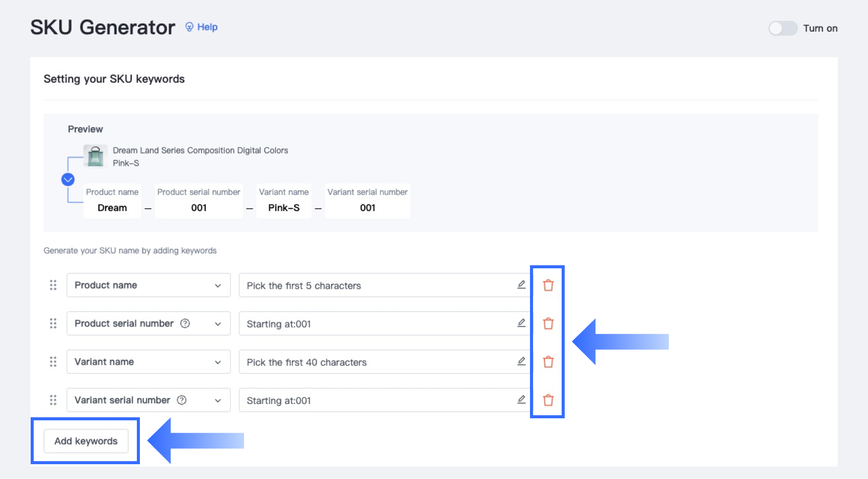This screenshot has width=868, height=479.
Task: Expand the Variant name keyword dropdown
Action: tap(148, 362)
